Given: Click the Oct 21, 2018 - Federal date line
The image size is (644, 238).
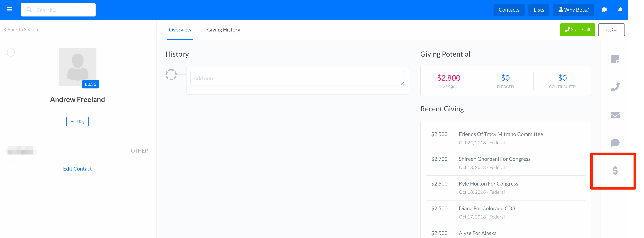Looking at the screenshot, I should pyautogui.click(x=481, y=143).
